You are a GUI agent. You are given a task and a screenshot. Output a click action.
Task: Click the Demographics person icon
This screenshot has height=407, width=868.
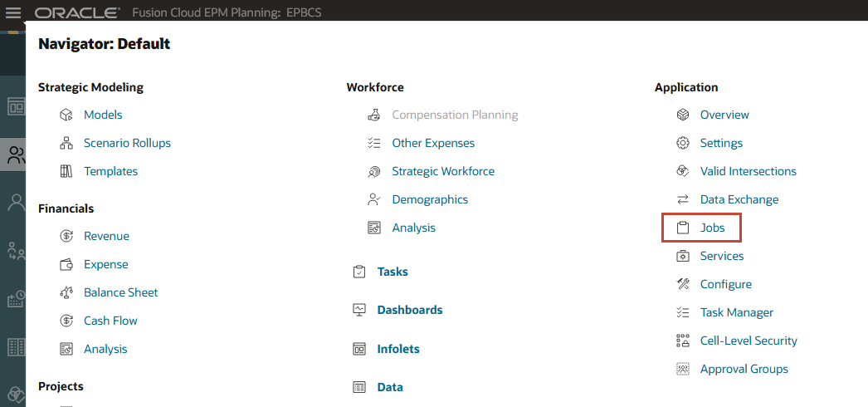pos(374,200)
